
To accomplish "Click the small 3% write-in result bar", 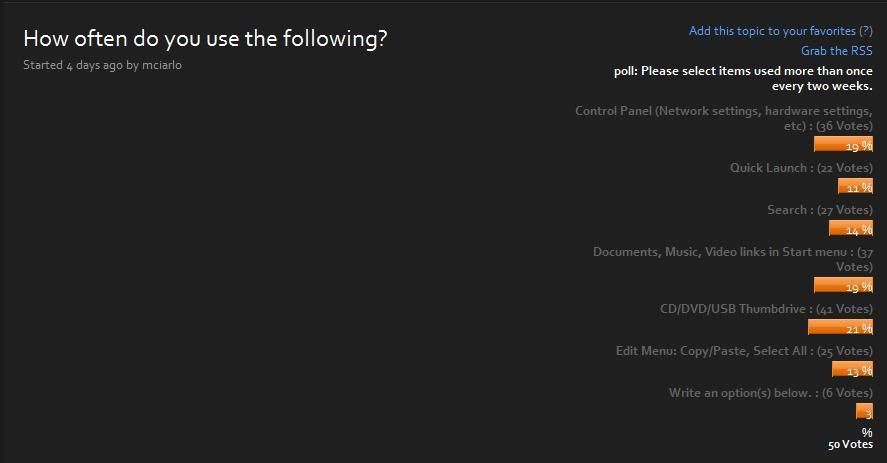I will (864, 411).
